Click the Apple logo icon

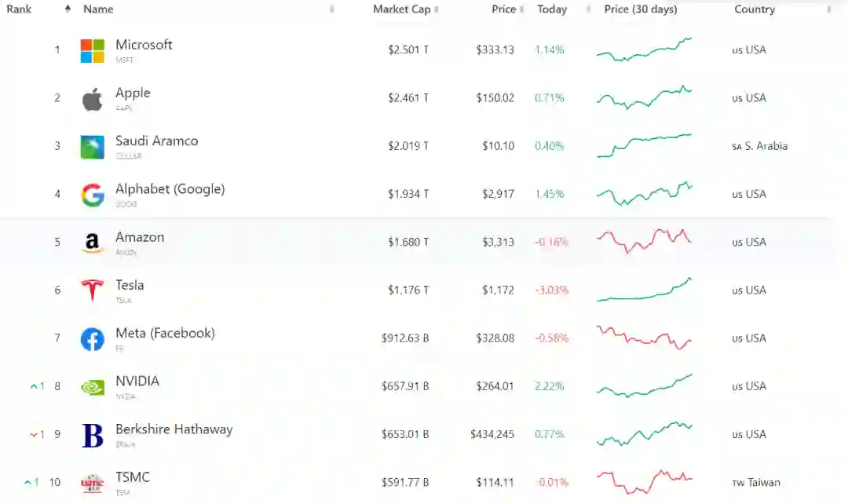pos(93,100)
